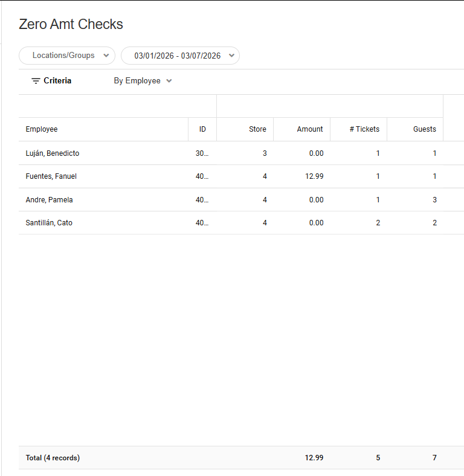Sort by the # Tickets column header

(364, 129)
